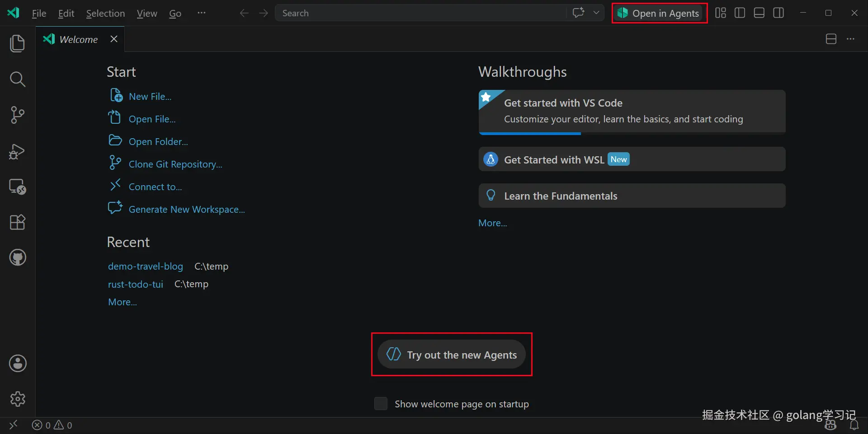
Task: Show more walkthroughs via More...
Action: click(493, 223)
